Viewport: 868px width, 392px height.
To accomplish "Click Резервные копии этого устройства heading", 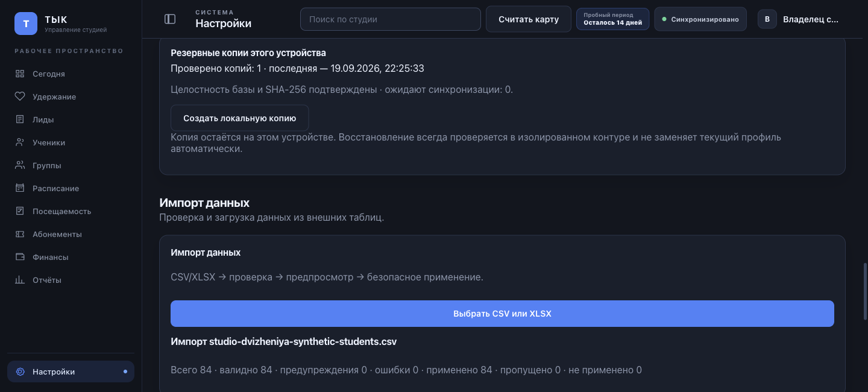I will pyautogui.click(x=248, y=53).
